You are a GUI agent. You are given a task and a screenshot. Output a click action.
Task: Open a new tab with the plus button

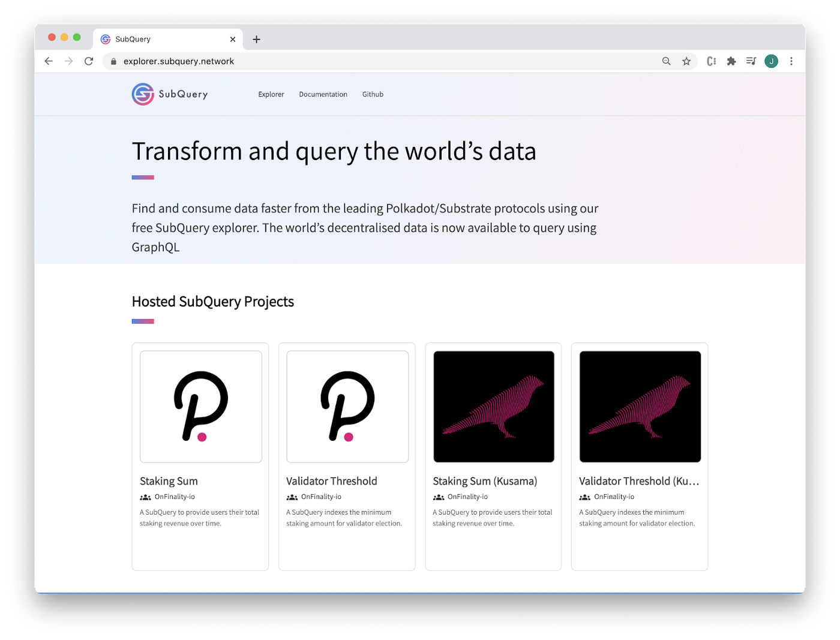click(x=256, y=39)
